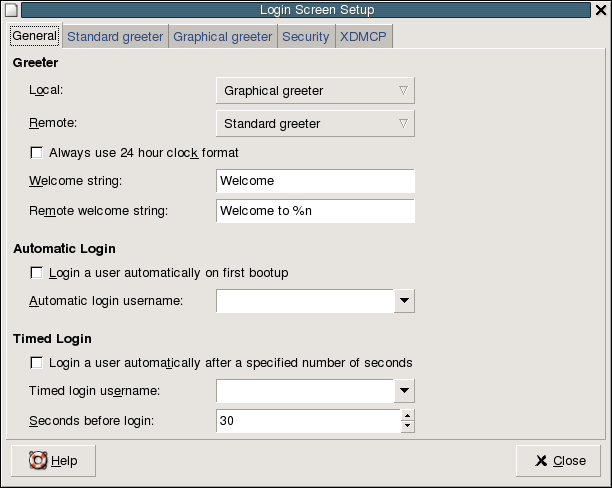612x488 pixels.
Task: Expand the Remote greeter dropdown
Action: (x=315, y=124)
